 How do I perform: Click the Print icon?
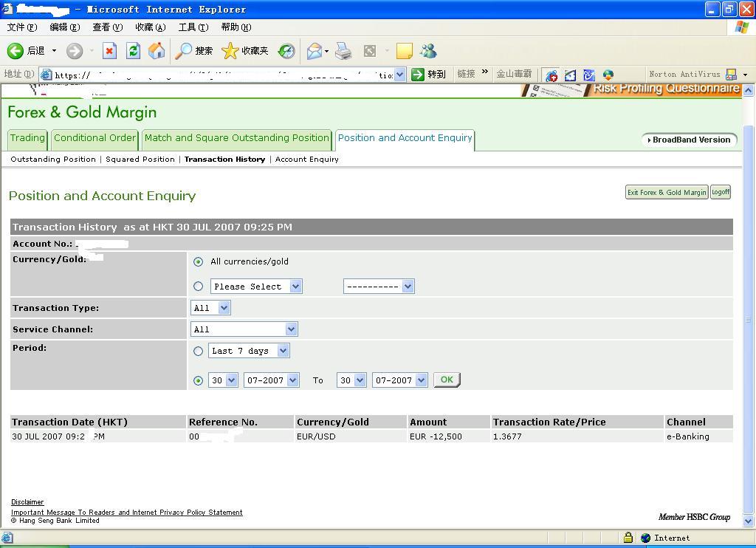click(343, 51)
